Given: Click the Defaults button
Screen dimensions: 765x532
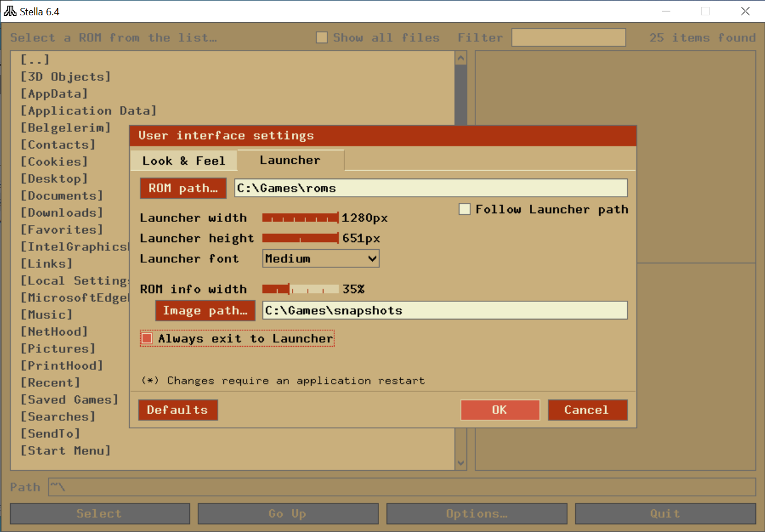Looking at the screenshot, I should (x=178, y=410).
